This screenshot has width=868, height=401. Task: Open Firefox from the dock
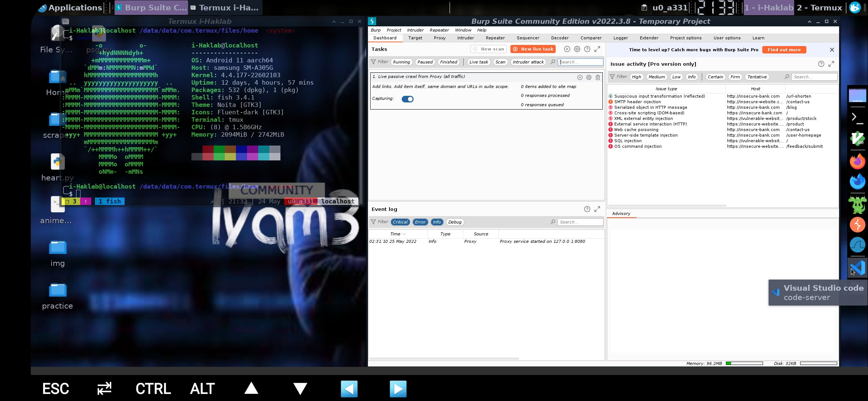point(857,162)
